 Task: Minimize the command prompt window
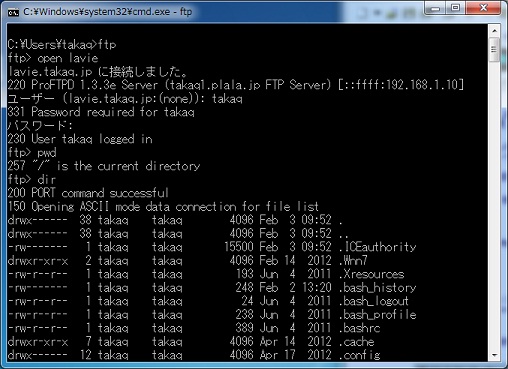(x=435, y=8)
